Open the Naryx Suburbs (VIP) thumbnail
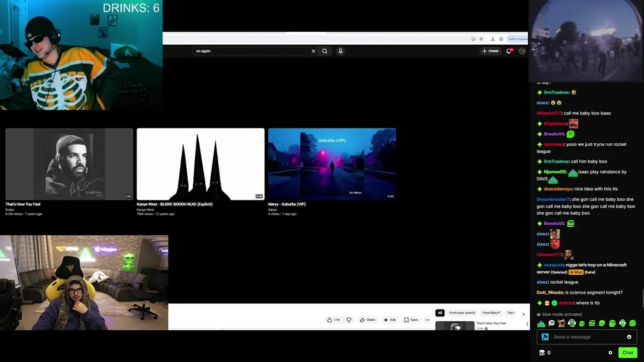 [x=332, y=164]
